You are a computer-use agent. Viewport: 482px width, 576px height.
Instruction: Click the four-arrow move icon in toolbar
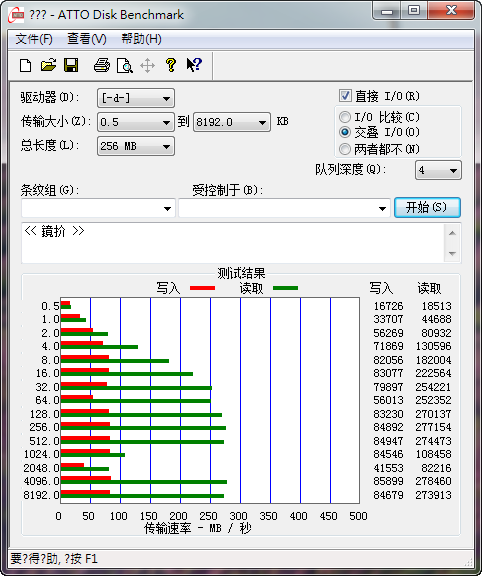[147, 66]
